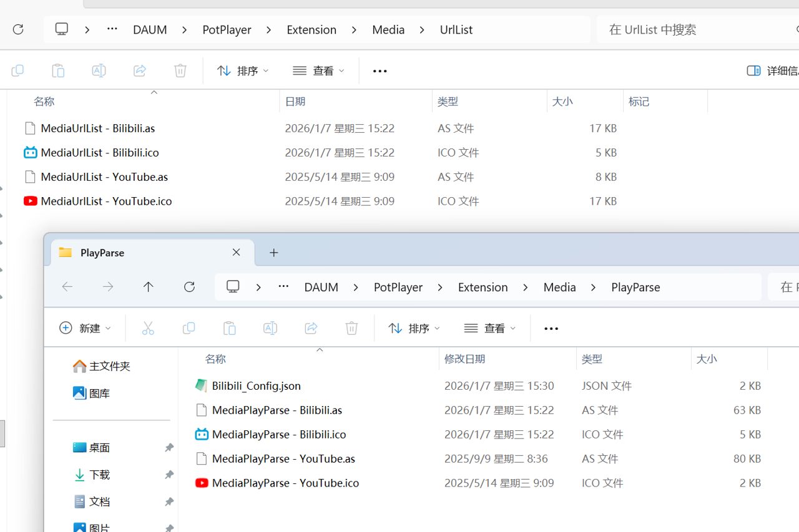Select file MediaPlayParse - Bilibili.as
The width and height of the screenshot is (799, 532).
pos(277,410)
